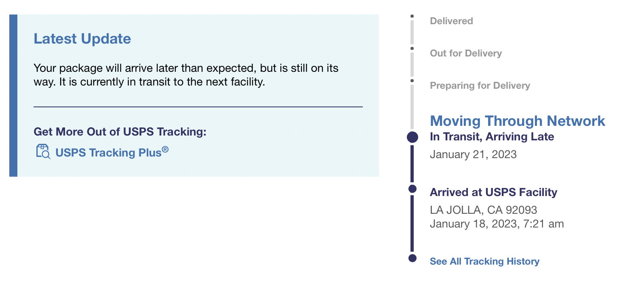Click the bottom dot beside Tracking History
The height and width of the screenshot is (288, 644).
(412, 258)
